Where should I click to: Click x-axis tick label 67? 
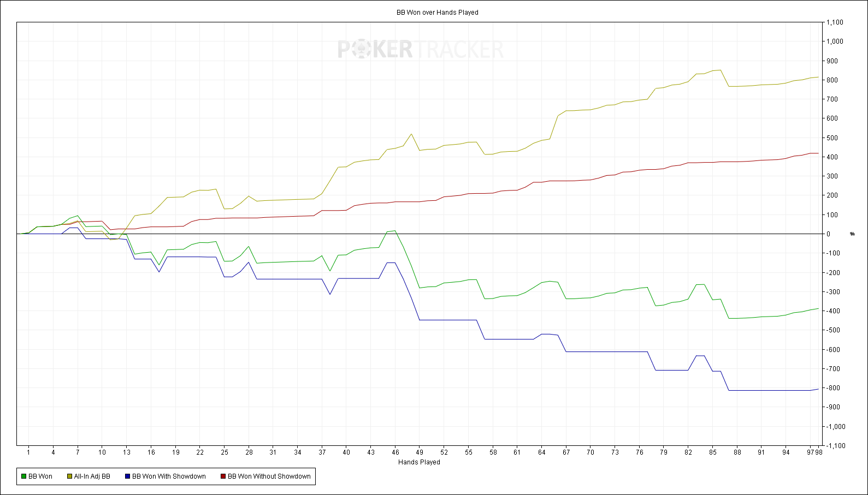[x=566, y=452]
